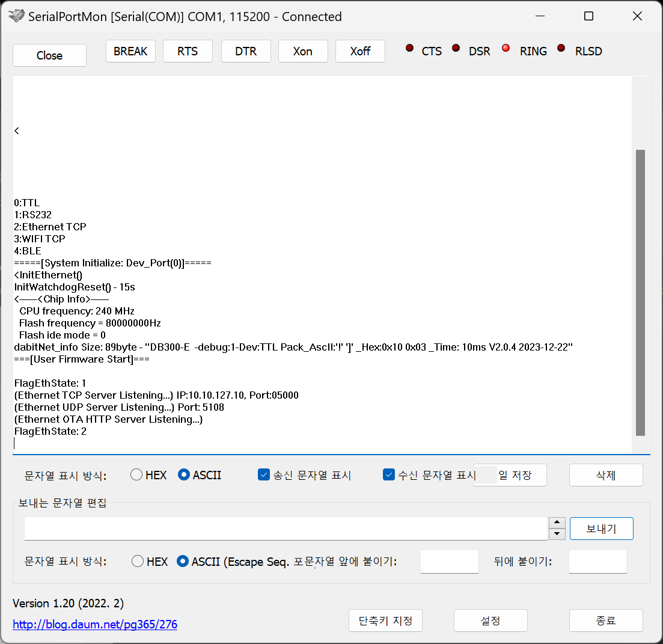The image size is (663, 644).
Task: Select HEX display mode for received text
Action: point(137,475)
